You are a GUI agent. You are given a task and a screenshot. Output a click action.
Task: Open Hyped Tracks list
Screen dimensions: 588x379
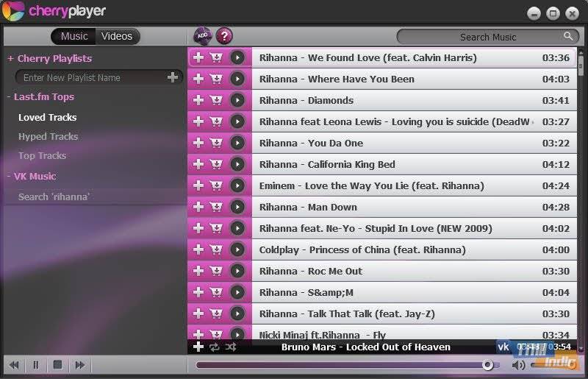tap(48, 136)
